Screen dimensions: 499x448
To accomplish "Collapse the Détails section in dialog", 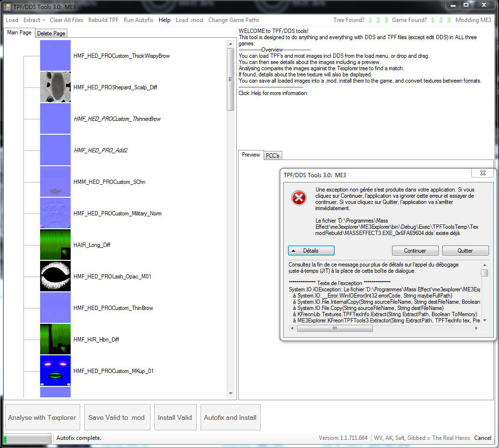I will click(311, 251).
